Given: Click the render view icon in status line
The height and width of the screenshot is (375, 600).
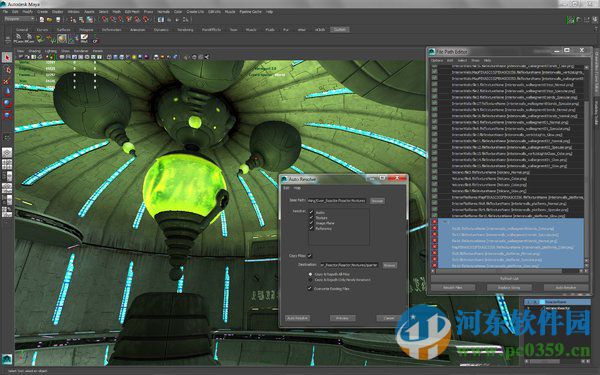Looking at the screenshot, I should pyautogui.click(x=161, y=19).
